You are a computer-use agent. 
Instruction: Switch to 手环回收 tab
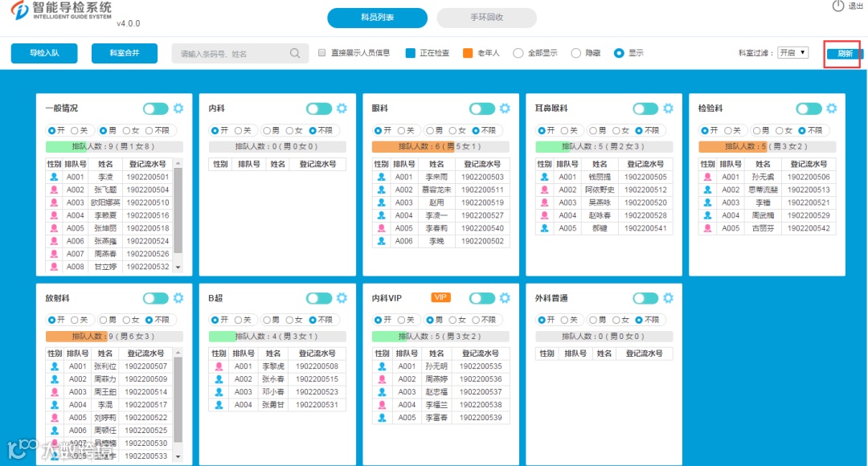point(486,17)
